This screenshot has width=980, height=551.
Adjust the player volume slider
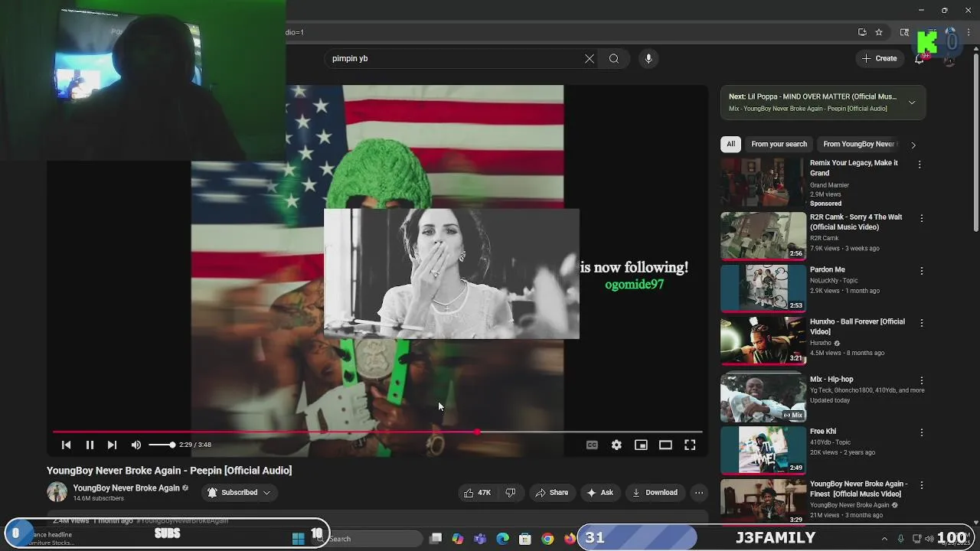click(162, 445)
